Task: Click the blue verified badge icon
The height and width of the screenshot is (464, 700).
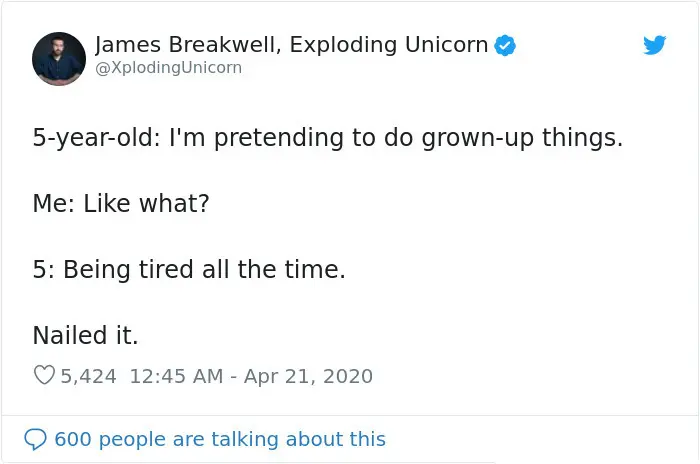Action: point(506,45)
